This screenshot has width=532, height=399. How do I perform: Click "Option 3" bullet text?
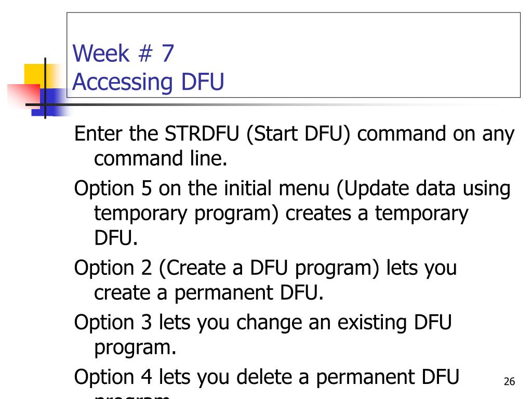113,322
